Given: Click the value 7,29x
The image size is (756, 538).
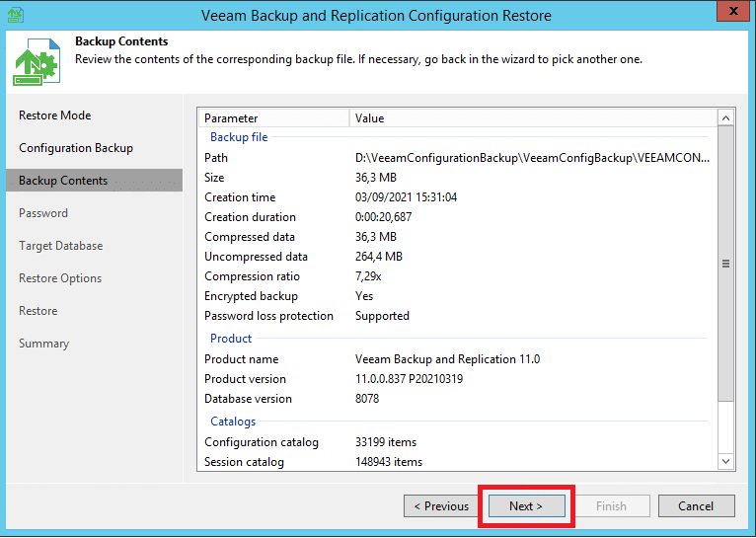Looking at the screenshot, I should click(368, 276).
